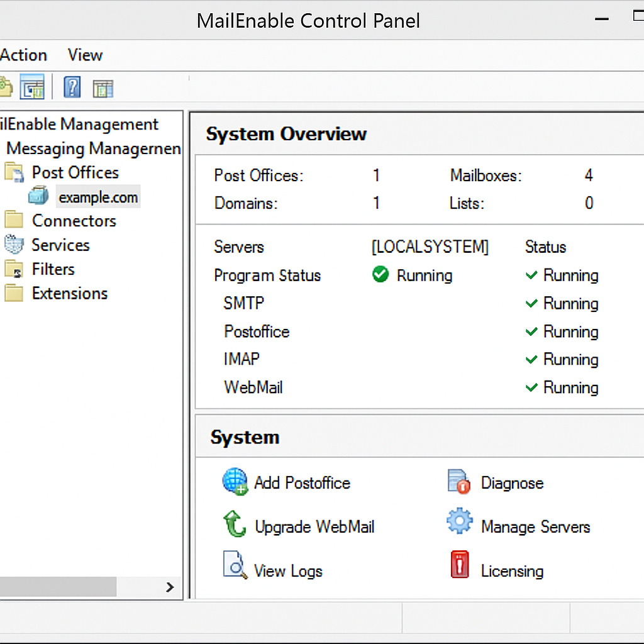Image resolution: width=644 pixels, height=644 pixels.
Task: Click the partially visible folder toolbar icon
Action: pyautogui.click(x=6, y=87)
